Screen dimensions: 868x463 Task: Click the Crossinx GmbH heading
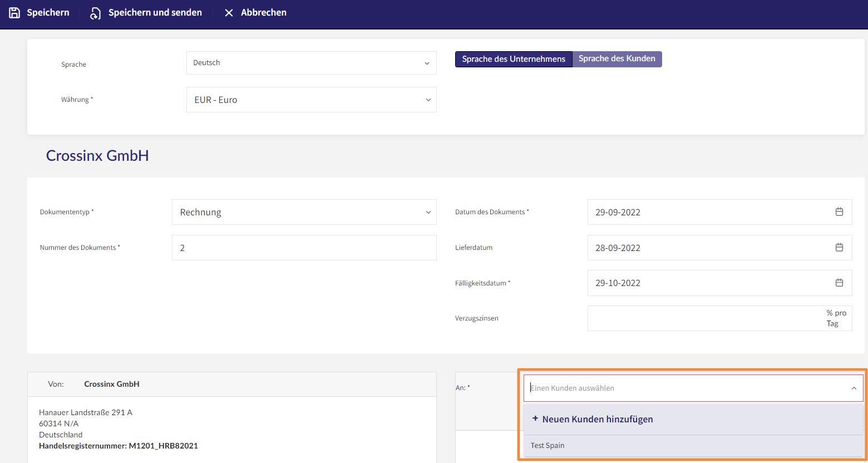(x=97, y=156)
